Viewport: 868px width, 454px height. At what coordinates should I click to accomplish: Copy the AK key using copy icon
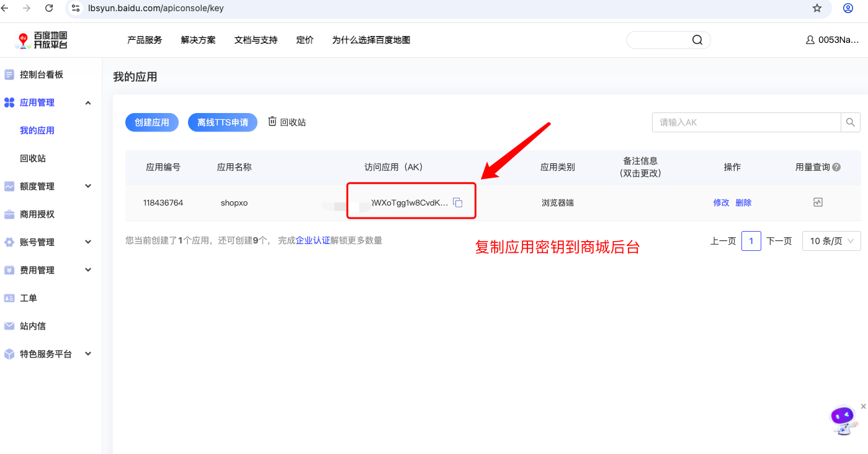point(458,202)
